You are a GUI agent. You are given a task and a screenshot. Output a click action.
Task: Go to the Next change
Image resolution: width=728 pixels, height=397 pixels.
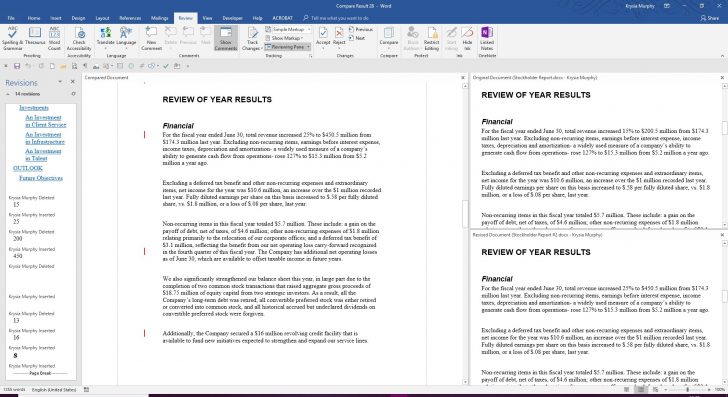pyautogui.click(x=357, y=38)
